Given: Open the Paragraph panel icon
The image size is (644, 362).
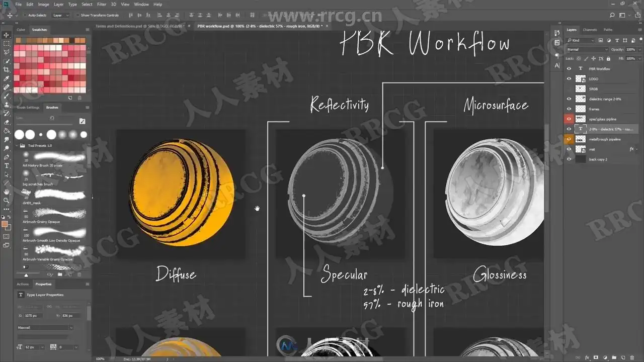Looking at the screenshot, I should click(557, 56).
